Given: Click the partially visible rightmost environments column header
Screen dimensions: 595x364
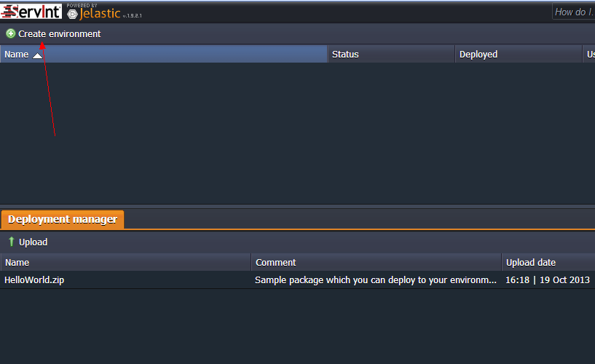Looking at the screenshot, I should point(589,55).
